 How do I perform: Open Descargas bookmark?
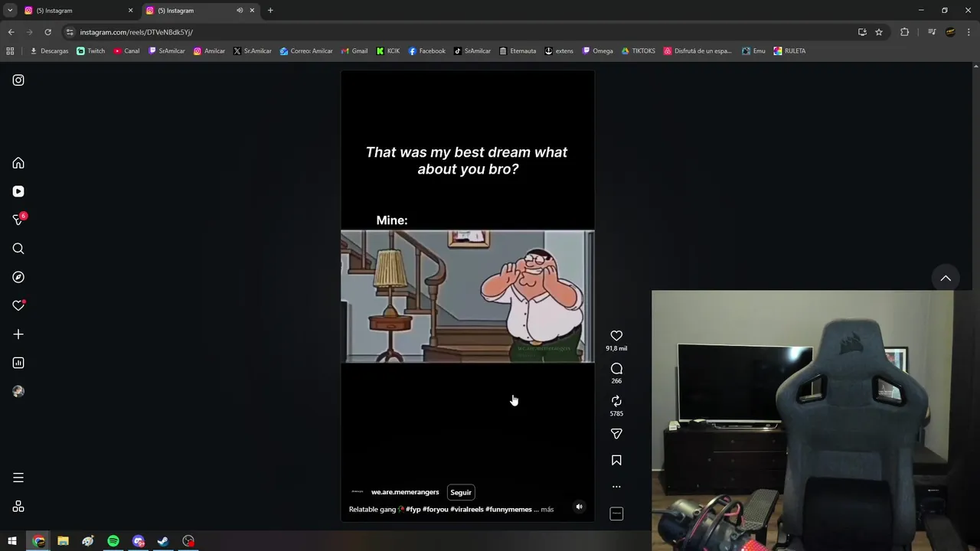[x=49, y=51]
